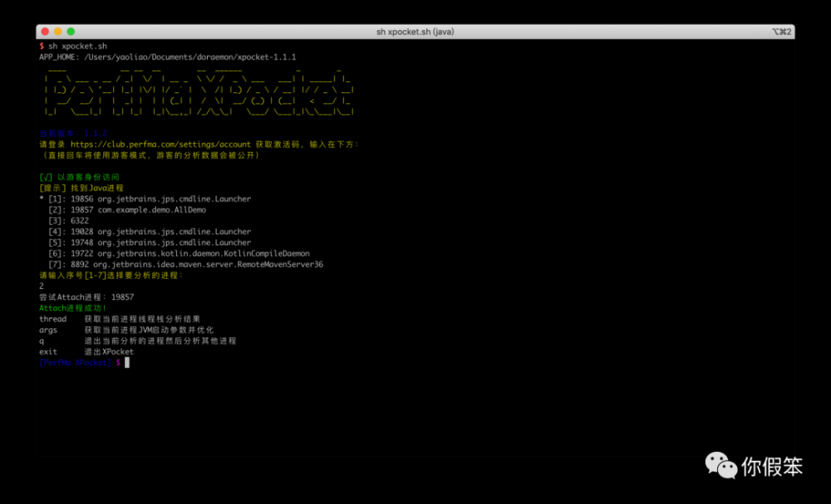Click the blinking block cursor at the prompt
Screen dimensions: 831x504
pos(127,362)
